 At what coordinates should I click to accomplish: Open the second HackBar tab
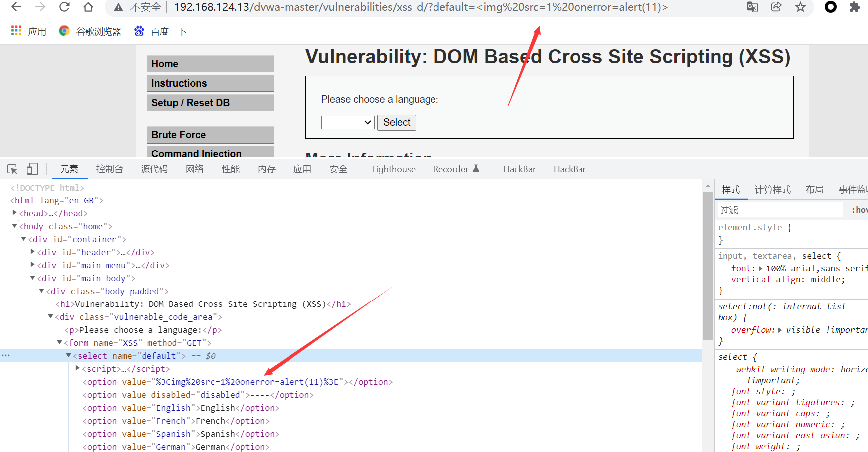(570, 169)
